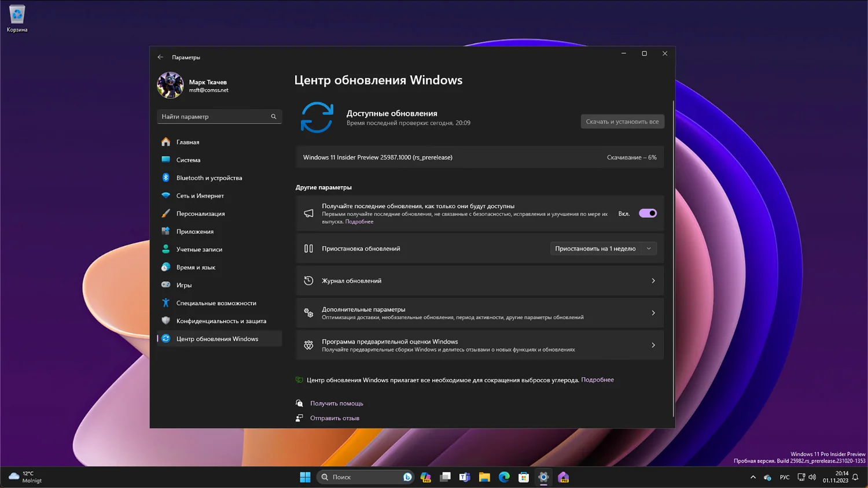Viewport: 868px width, 488px height.
Task: Click the Приложения apps icon
Action: (x=166, y=231)
